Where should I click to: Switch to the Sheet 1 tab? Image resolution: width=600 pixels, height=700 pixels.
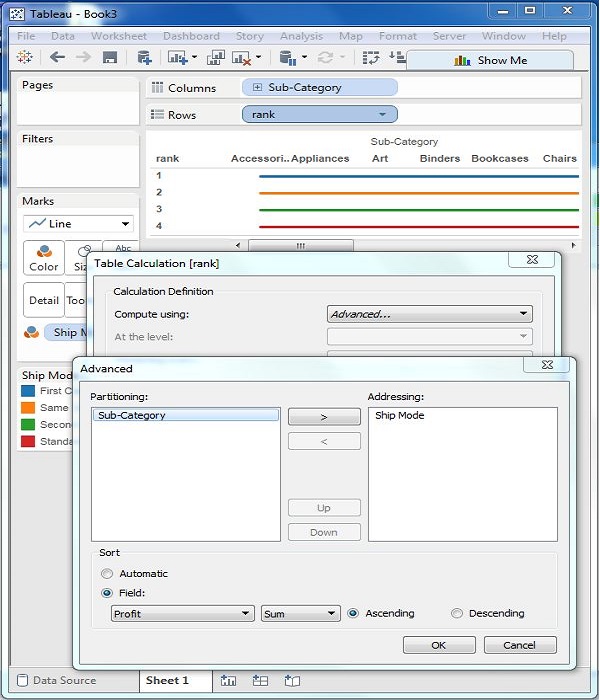(167, 681)
